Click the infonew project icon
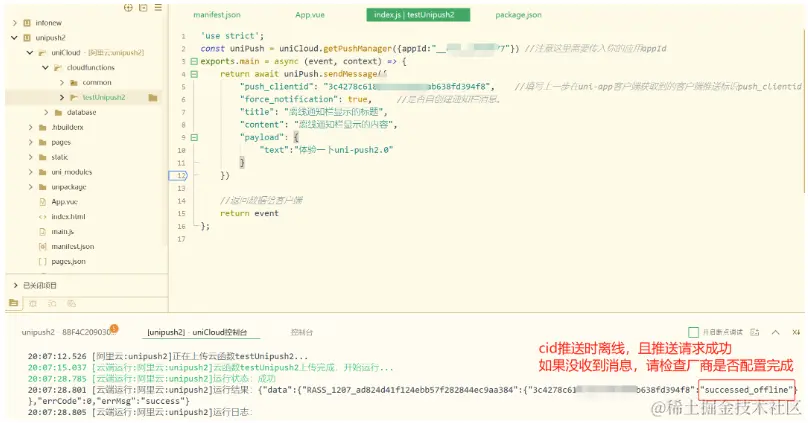This screenshot has height=423, width=808. (27, 23)
